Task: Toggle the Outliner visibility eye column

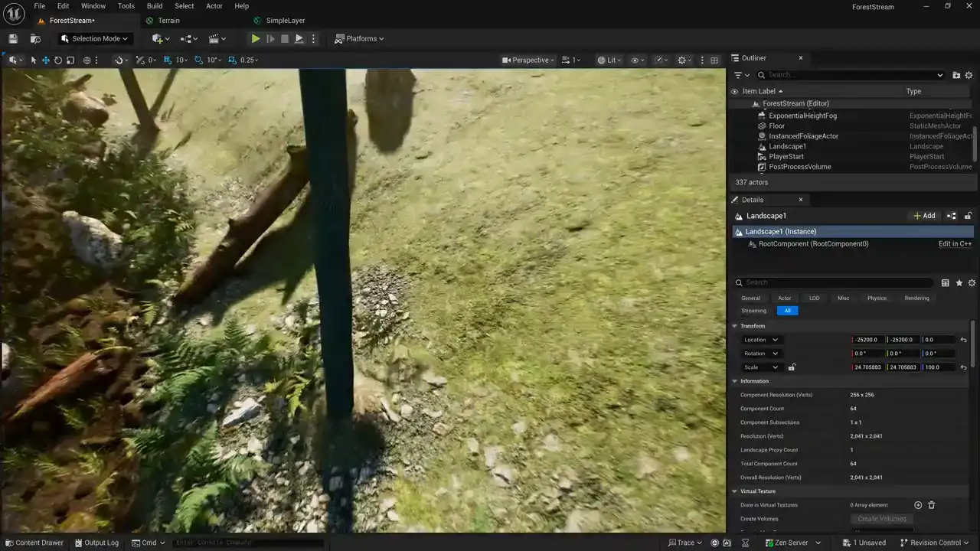Action: coord(735,91)
